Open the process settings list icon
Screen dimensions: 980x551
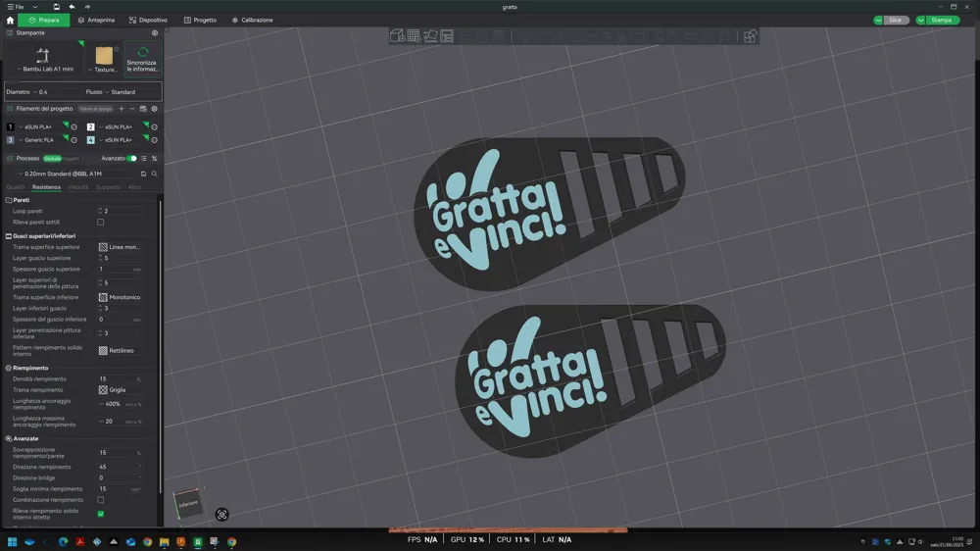(144, 159)
